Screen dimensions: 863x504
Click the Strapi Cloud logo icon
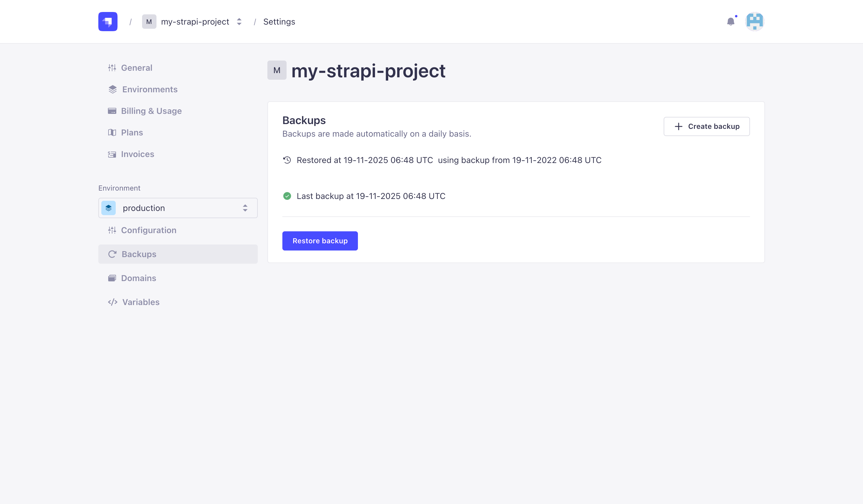(x=108, y=22)
